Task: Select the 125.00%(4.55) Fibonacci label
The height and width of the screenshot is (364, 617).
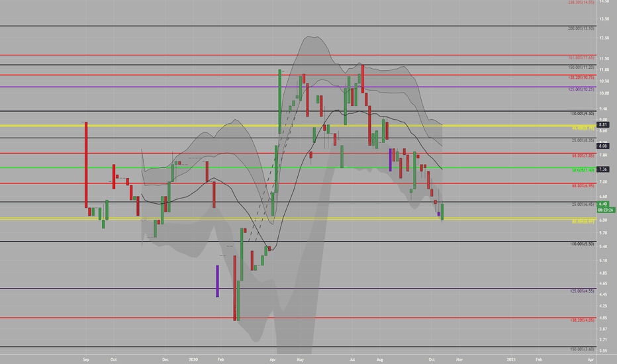Action: 582,291
